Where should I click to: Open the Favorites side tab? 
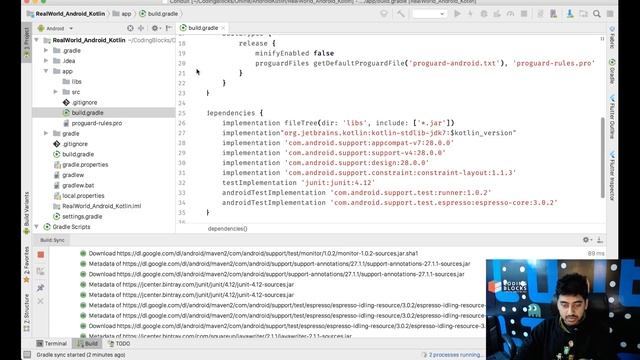[27, 264]
